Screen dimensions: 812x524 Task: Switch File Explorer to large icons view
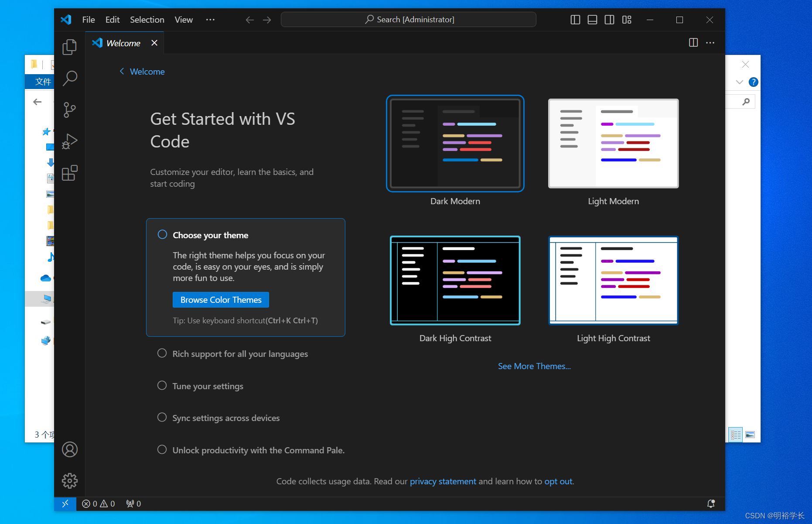click(x=750, y=435)
